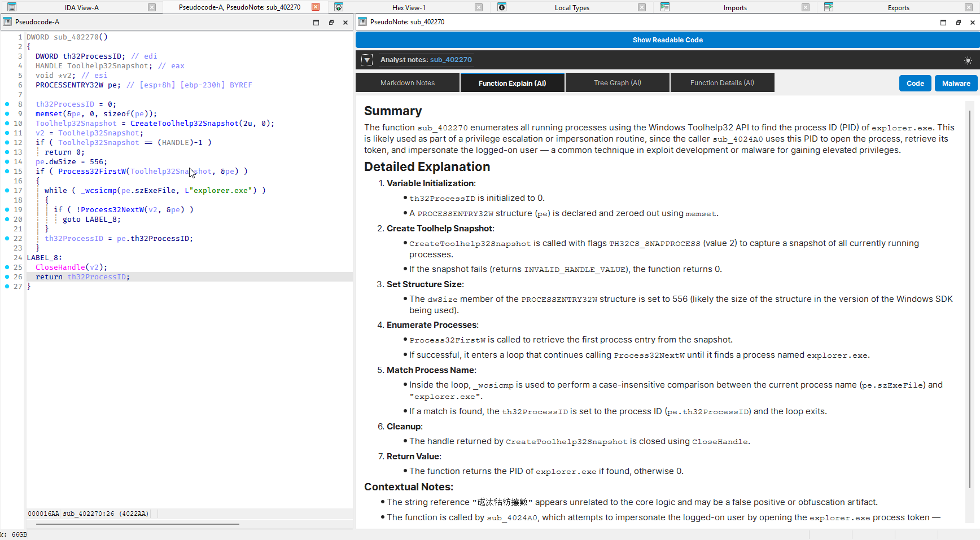The image size is (980, 540).
Task: Click Process32NextW call on line 19
Action: (x=112, y=210)
